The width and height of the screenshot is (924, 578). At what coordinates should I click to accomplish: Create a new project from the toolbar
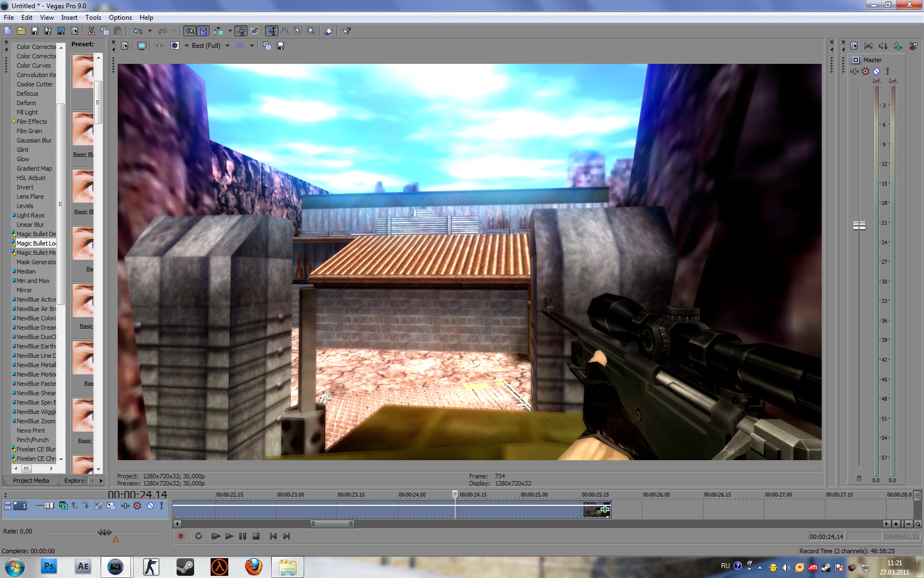(8, 31)
